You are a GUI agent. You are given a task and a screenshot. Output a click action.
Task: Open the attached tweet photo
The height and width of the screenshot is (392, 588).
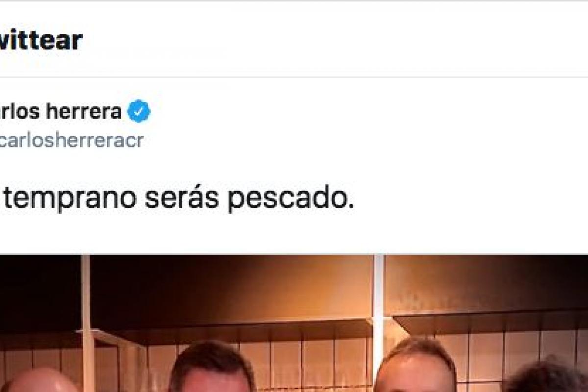[x=294, y=323]
